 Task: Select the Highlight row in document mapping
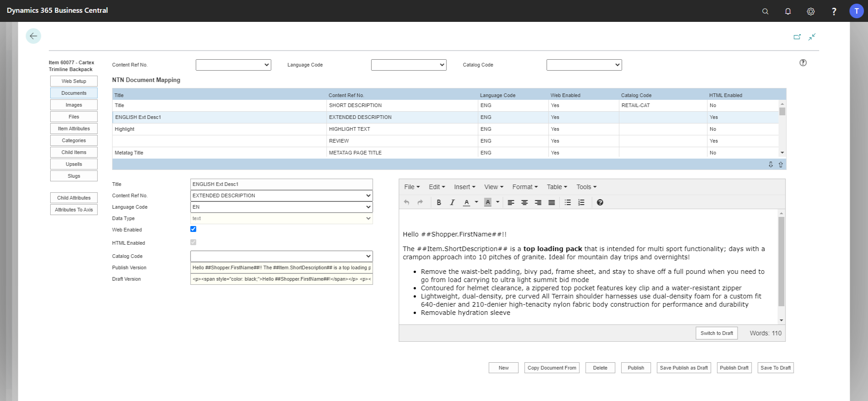click(445, 129)
